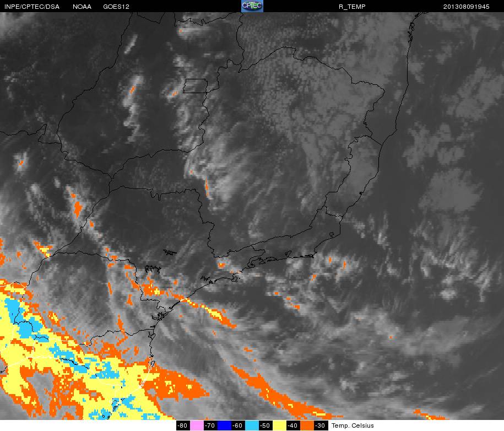Click the -70 legend value
Screen dimensions: 504x431
coord(210,425)
